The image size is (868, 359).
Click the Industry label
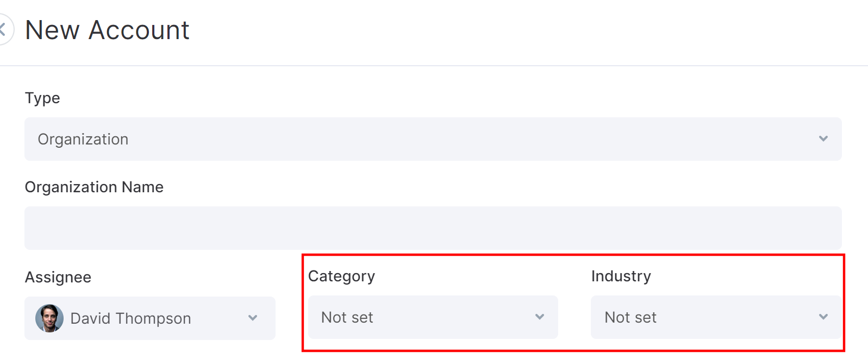click(x=621, y=276)
